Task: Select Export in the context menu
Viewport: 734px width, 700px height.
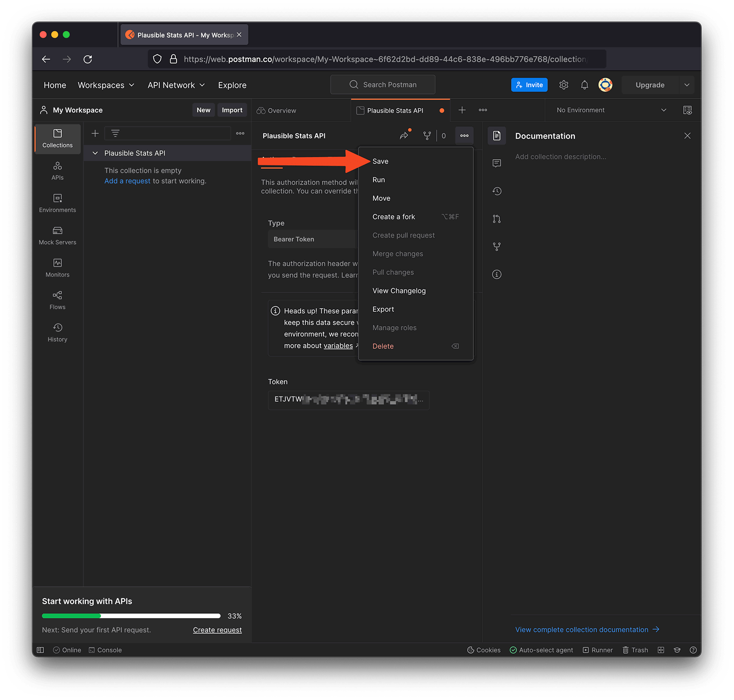Action: point(383,309)
